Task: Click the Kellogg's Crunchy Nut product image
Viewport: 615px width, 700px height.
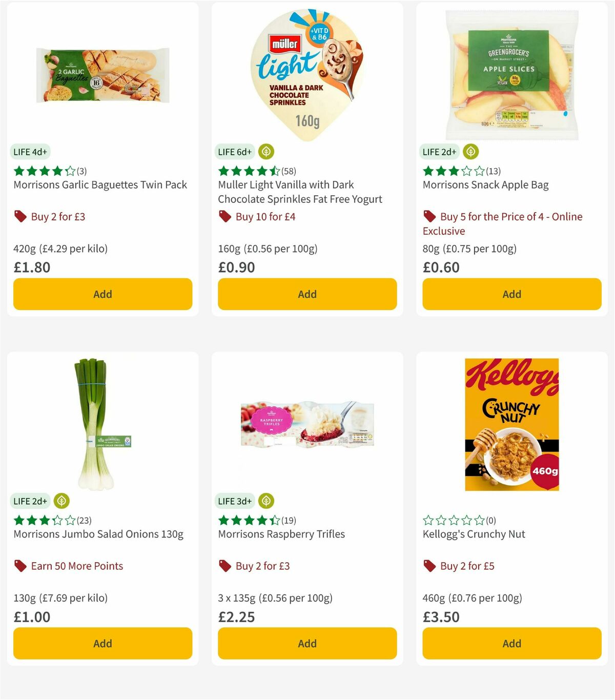Action: [x=511, y=425]
